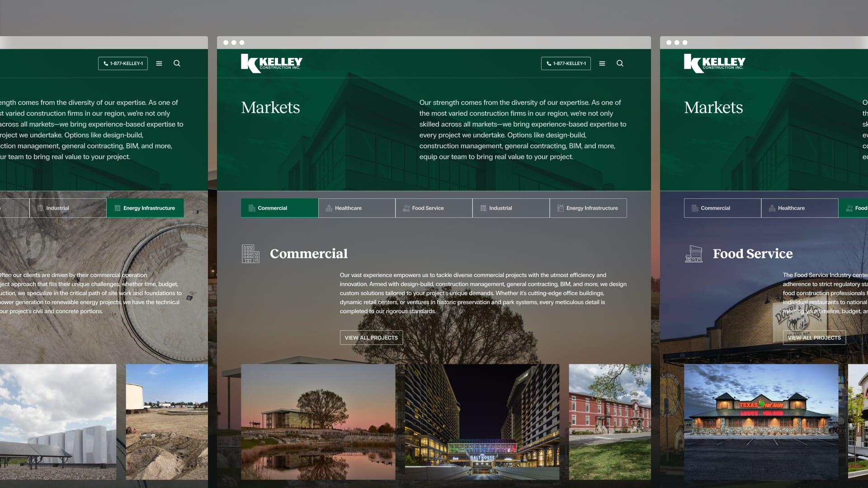Open the sunset tree building project photo
Image resolution: width=868 pixels, height=488 pixels.
pyautogui.click(x=318, y=422)
